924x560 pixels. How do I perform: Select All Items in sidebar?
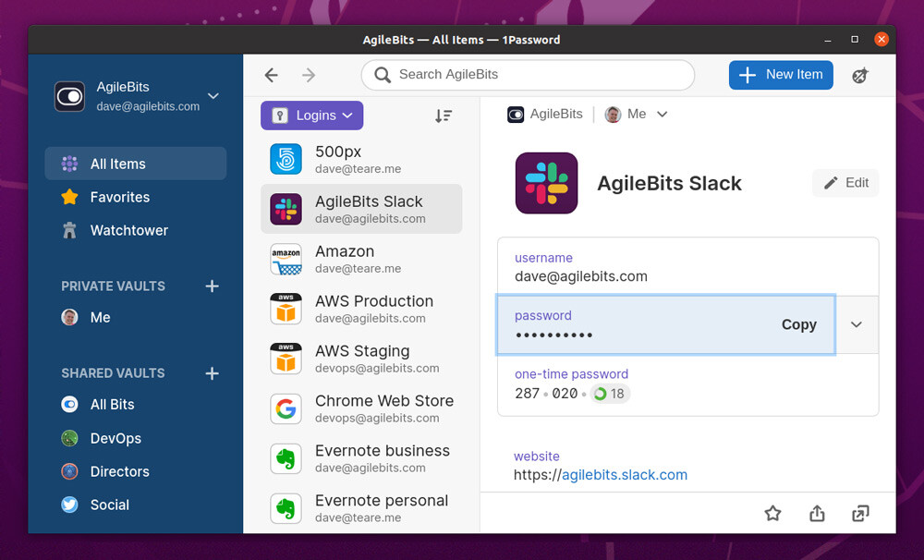(136, 164)
